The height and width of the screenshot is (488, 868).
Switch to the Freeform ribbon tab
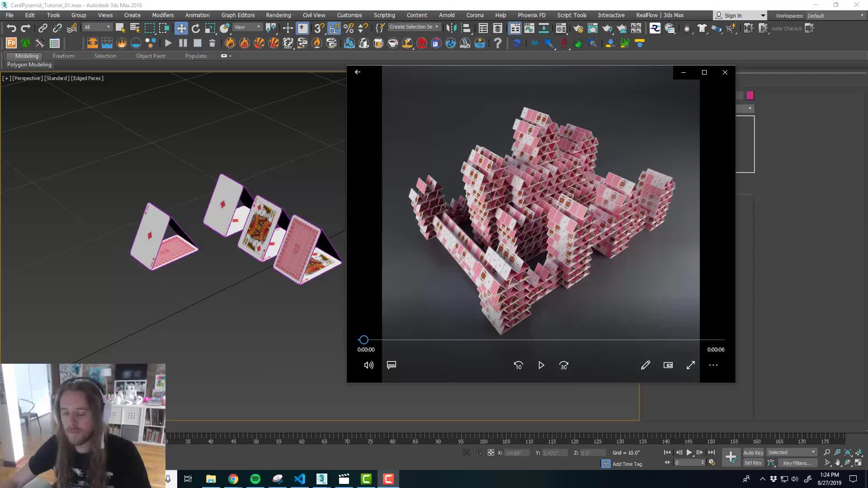click(x=63, y=56)
